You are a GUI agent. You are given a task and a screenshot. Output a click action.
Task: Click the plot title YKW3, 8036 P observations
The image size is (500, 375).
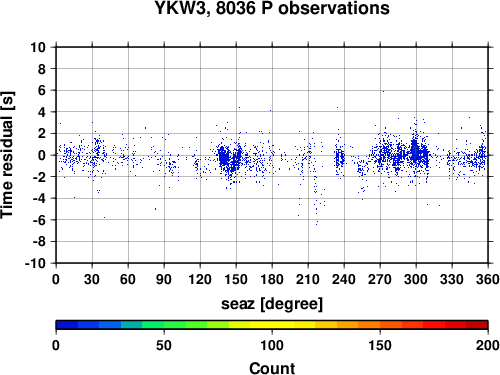coord(272,8)
